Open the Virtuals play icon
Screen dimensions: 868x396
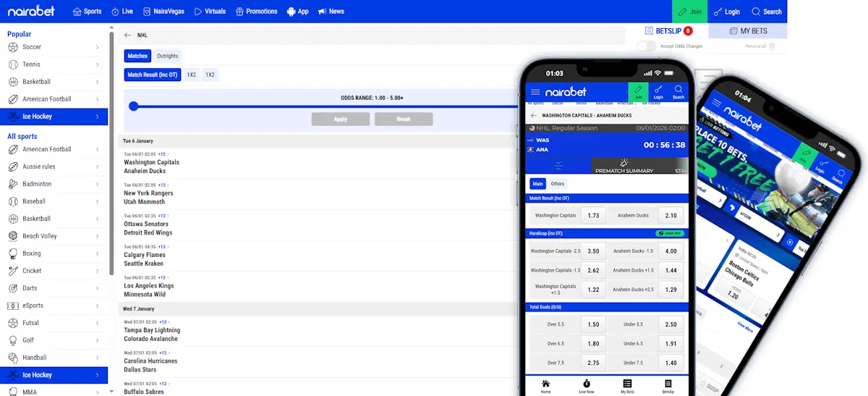(x=198, y=12)
